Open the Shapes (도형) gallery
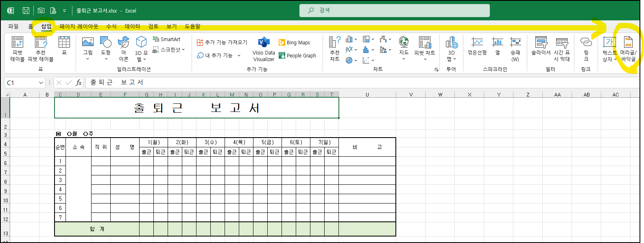The width and height of the screenshot is (644, 243). (106, 48)
